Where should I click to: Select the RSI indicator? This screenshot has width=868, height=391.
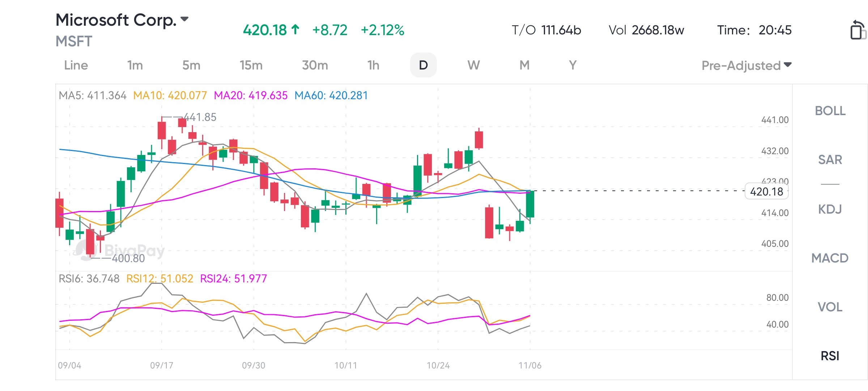(830, 356)
